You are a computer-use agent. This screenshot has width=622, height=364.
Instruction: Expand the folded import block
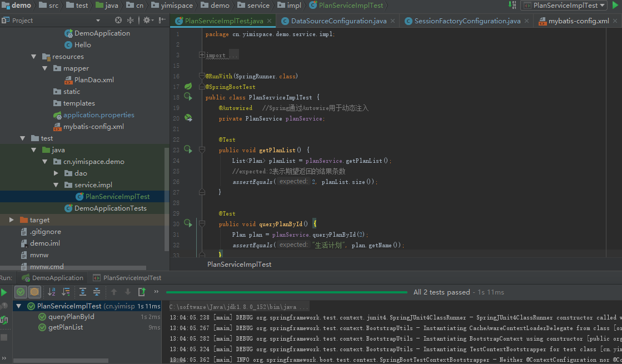(x=202, y=55)
